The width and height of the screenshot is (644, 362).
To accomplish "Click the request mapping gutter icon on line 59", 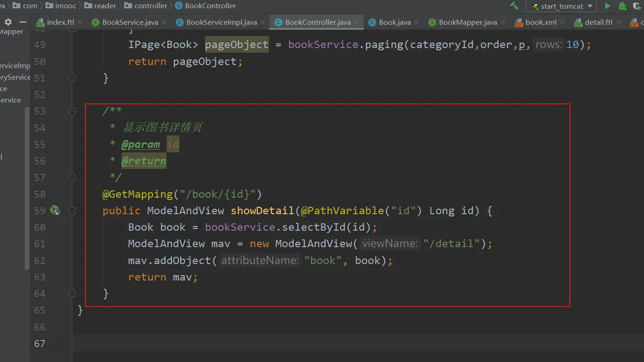I will pyautogui.click(x=55, y=211).
